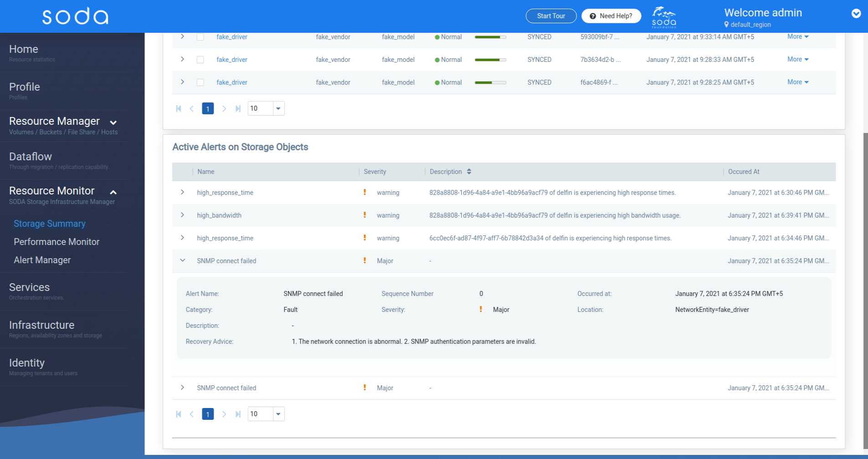Screen dimensions: 868x459
Task: Go to previous page of storage table
Action: pyautogui.click(x=192, y=108)
